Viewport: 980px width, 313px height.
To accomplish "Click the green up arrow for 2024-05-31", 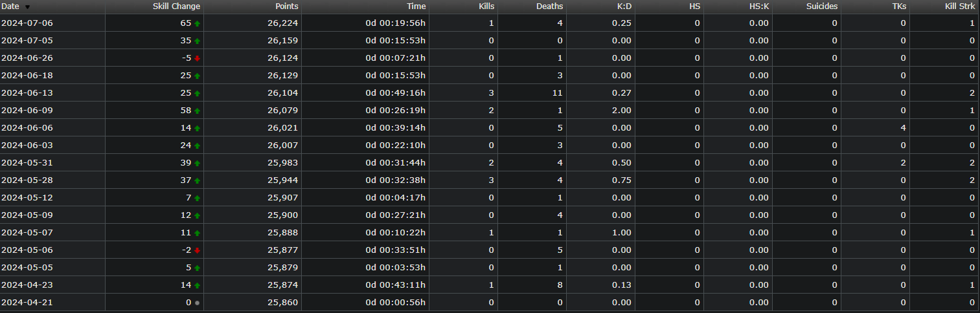I will point(197,163).
